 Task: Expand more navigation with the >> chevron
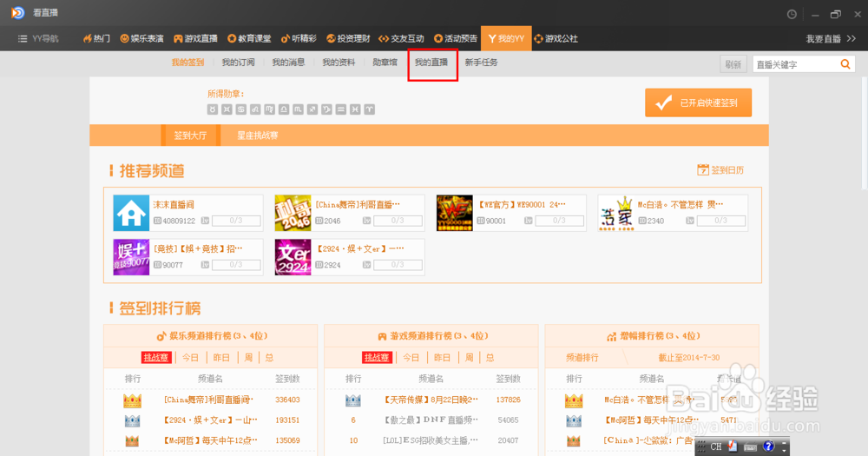click(852, 38)
